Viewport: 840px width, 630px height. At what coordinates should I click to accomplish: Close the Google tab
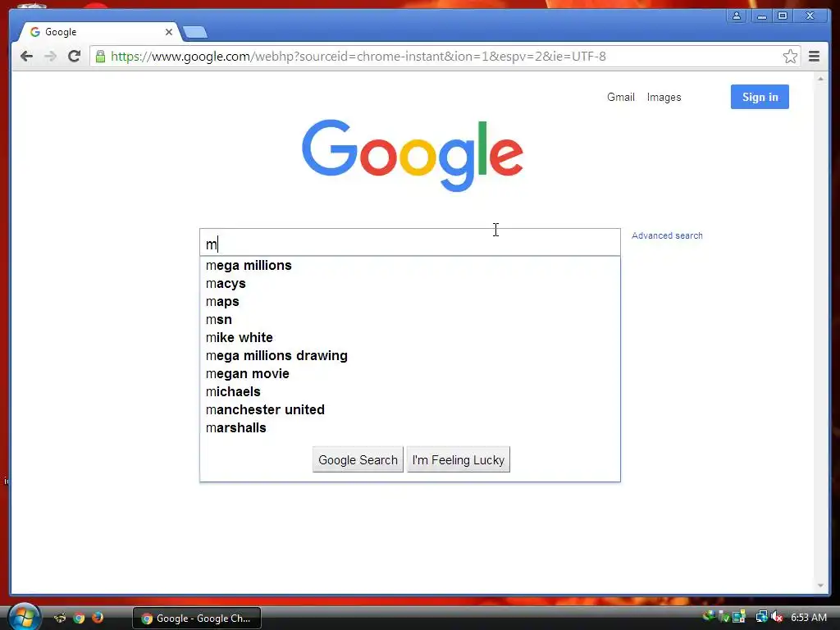click(x=169, y=32)
